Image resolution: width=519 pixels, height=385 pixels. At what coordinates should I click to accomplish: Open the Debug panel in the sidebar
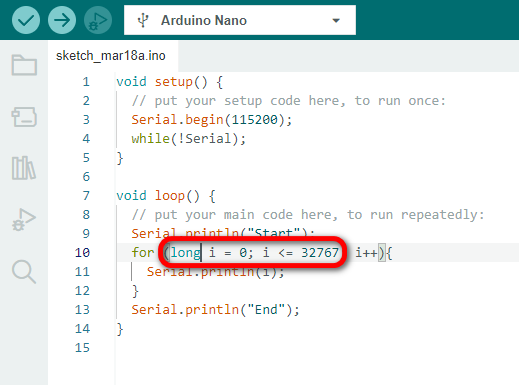click(x=24, y=220)
